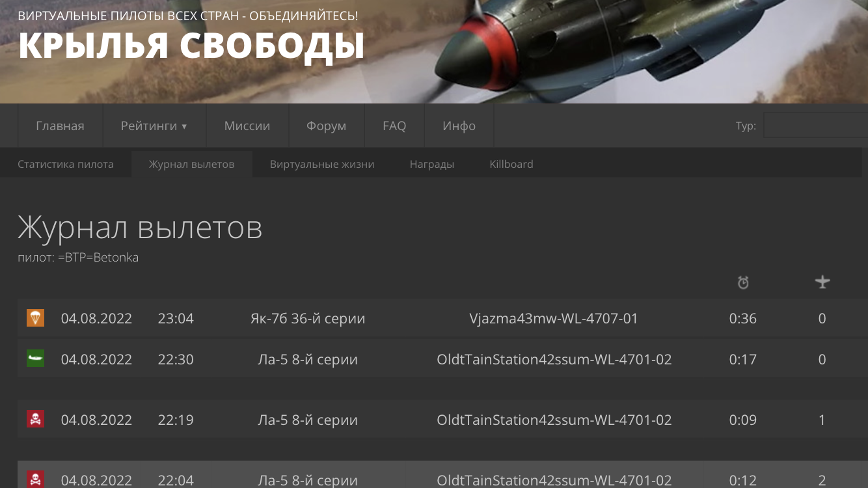Viewport: 868px width, 488px height.
Task: Click the КРЫЛЬЯ СВОБОДЫ site title
Action: 191,46
